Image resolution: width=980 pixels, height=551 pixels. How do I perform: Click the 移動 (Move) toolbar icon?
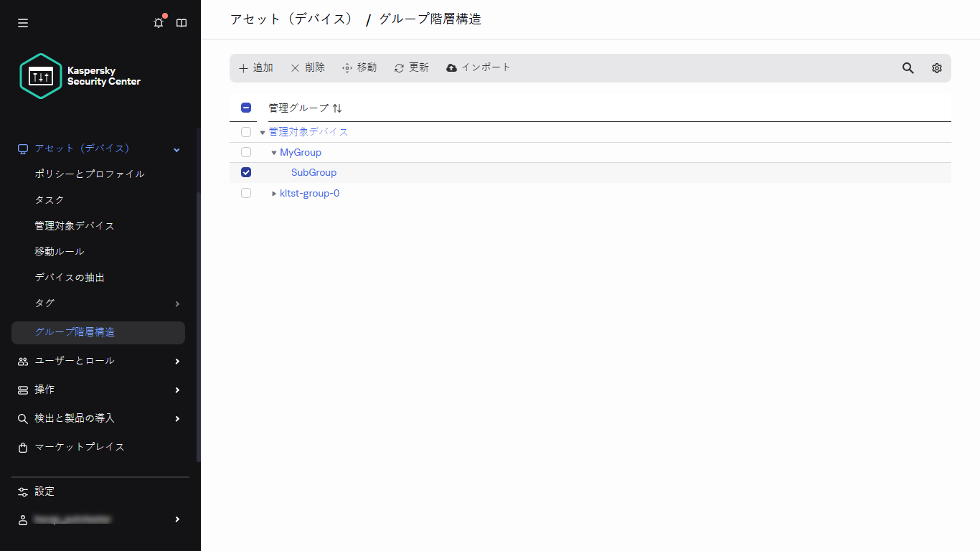[x=359, y=67]
